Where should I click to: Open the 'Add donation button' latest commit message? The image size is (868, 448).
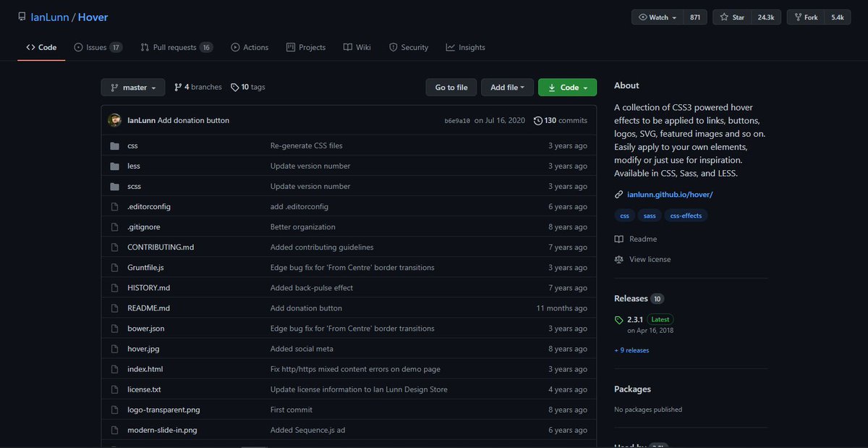(x=193, y=120)
